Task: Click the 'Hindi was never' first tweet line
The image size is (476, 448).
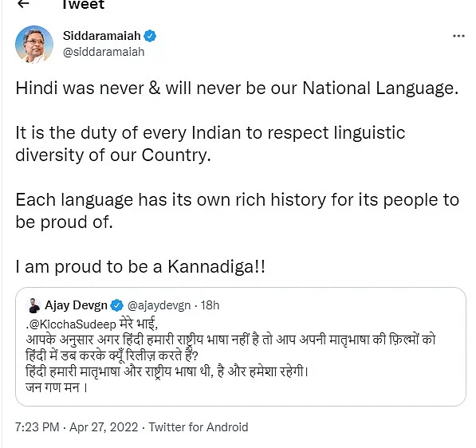Action: point(237,88)
